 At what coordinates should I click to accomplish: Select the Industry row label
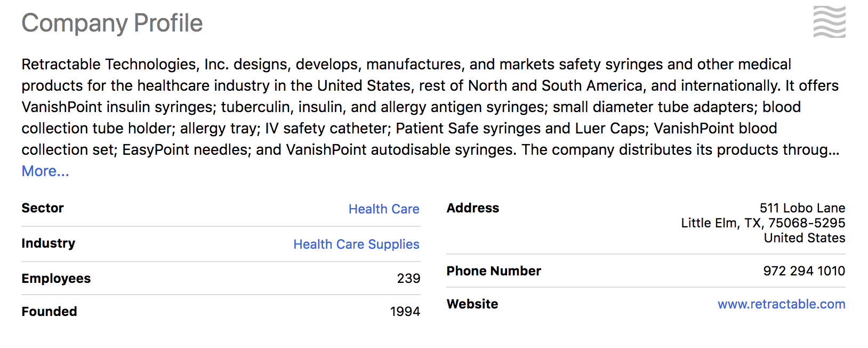(49, 243)
